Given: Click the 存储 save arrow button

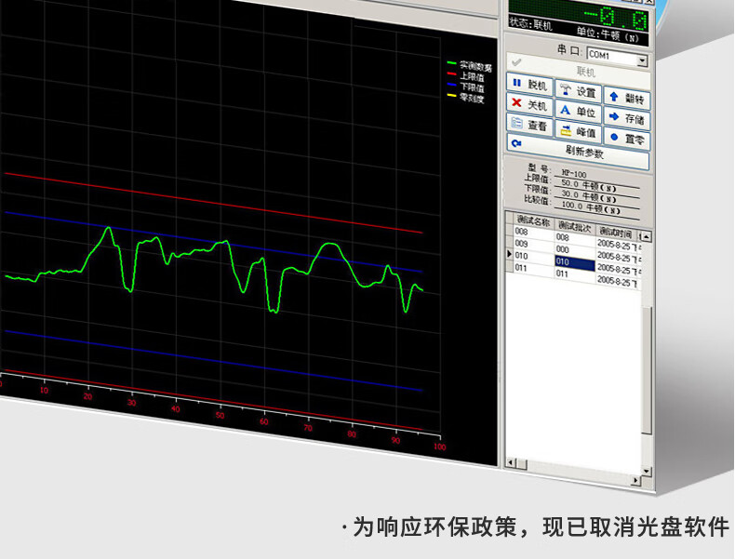Looking at the screenshot, I should (627, 119).
